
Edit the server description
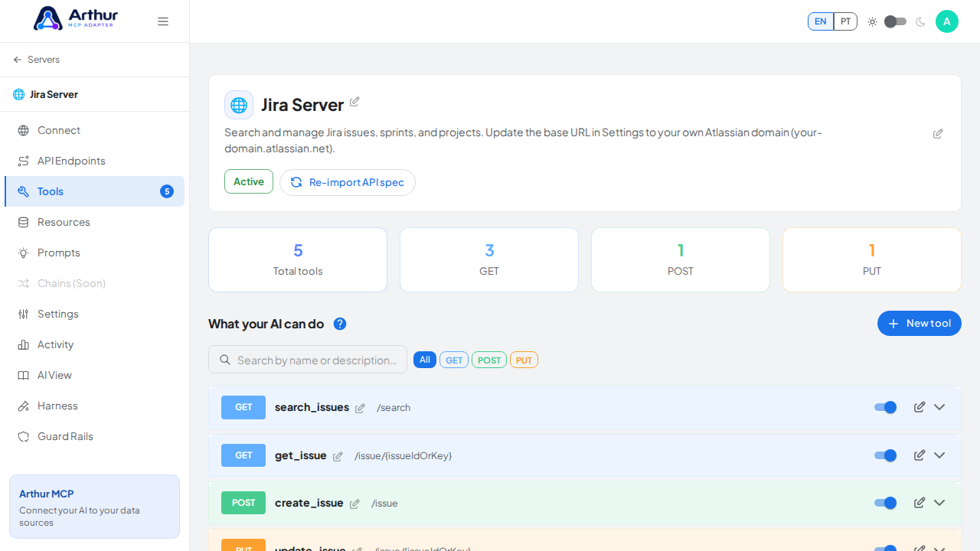(938, 134)
